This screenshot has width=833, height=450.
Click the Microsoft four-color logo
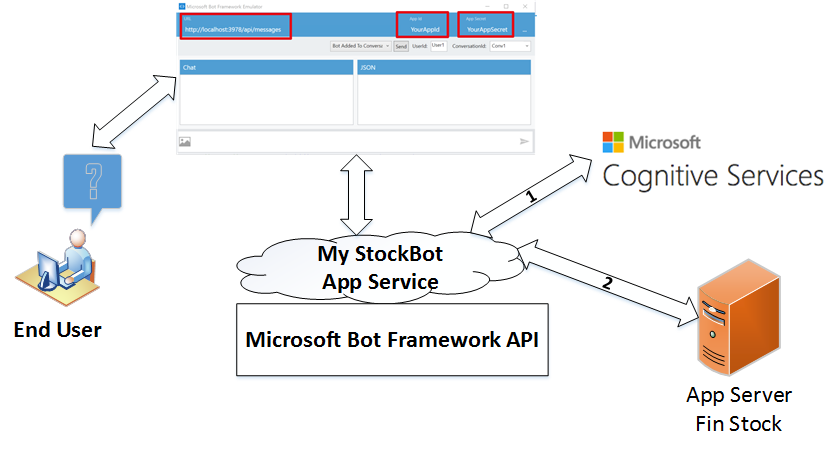(613, 142)
